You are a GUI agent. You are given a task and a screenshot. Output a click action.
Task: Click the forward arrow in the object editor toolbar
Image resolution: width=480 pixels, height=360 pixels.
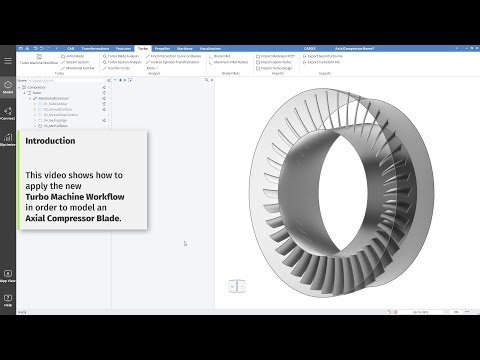(x=125, y=80)
